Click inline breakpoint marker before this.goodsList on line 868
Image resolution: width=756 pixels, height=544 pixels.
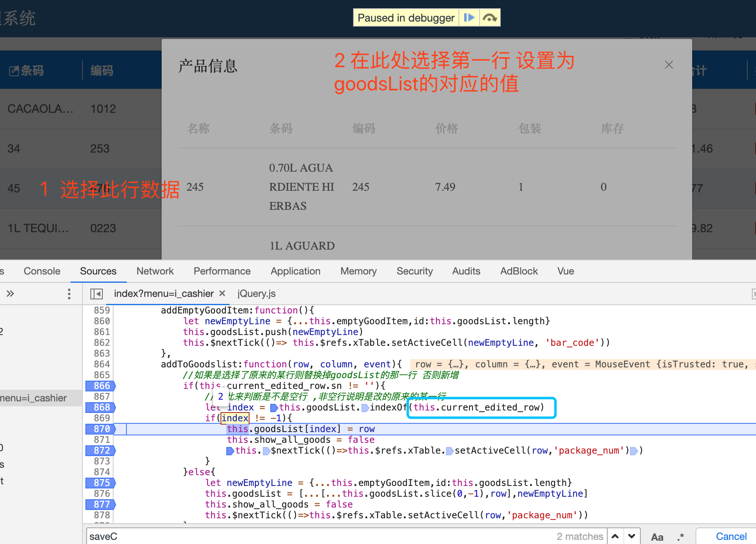(x=274, y=408)
